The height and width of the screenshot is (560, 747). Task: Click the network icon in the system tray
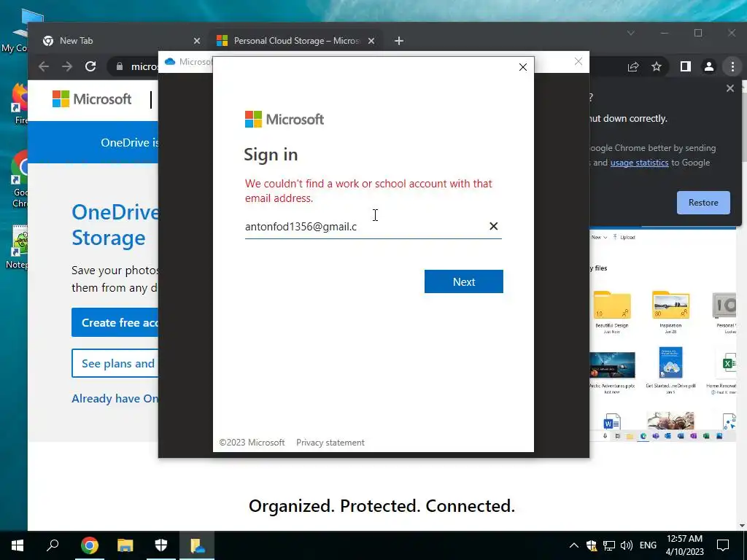tap(609, 545)
